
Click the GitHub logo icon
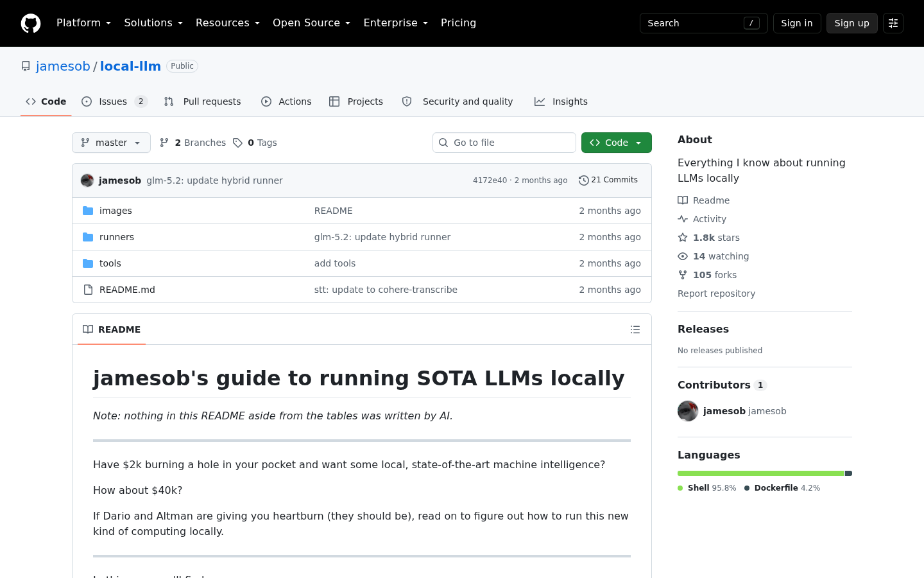tap(31, 23)
